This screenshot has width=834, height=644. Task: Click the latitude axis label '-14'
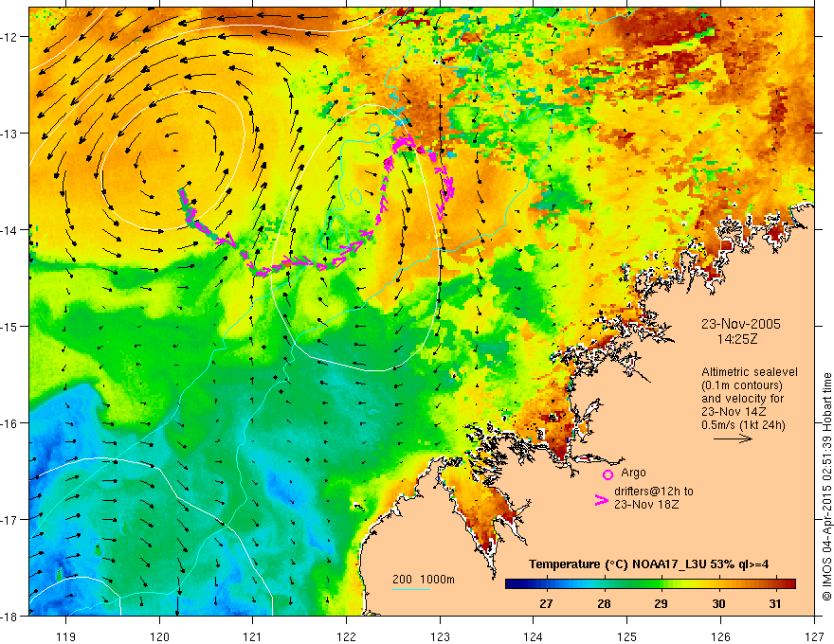[x=9, y=229]
